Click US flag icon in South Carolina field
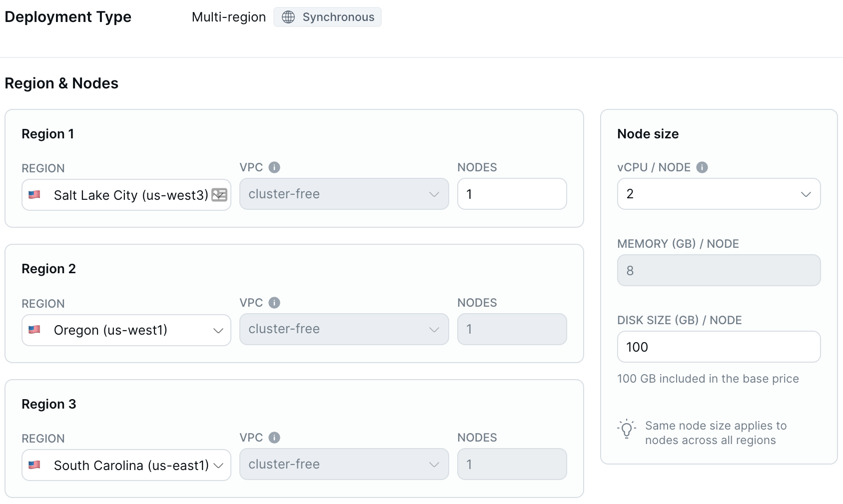Viewport: 843px width, 504px height. [34, 465]
